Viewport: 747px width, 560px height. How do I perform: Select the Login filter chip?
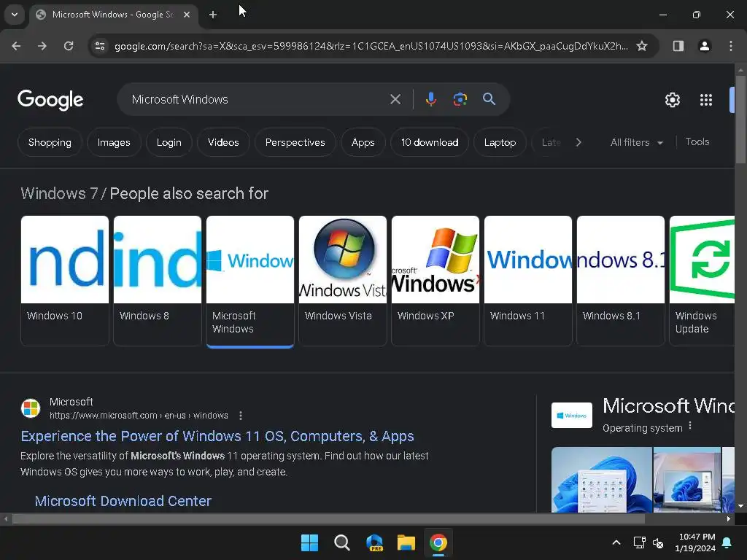click(169, 142)
